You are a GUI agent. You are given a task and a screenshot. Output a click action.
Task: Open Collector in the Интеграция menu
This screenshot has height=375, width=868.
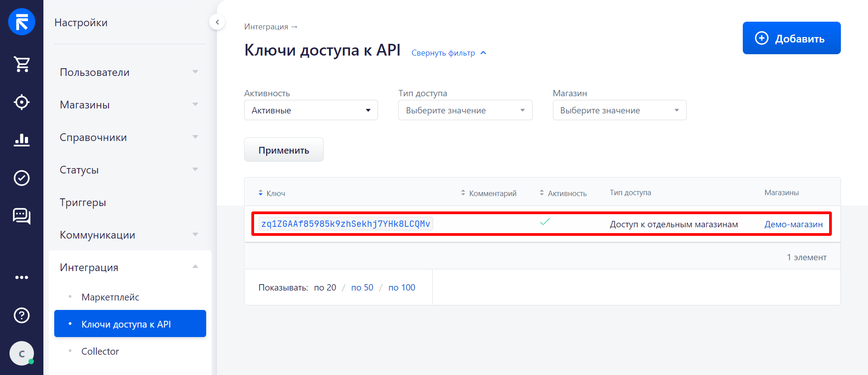100,352
